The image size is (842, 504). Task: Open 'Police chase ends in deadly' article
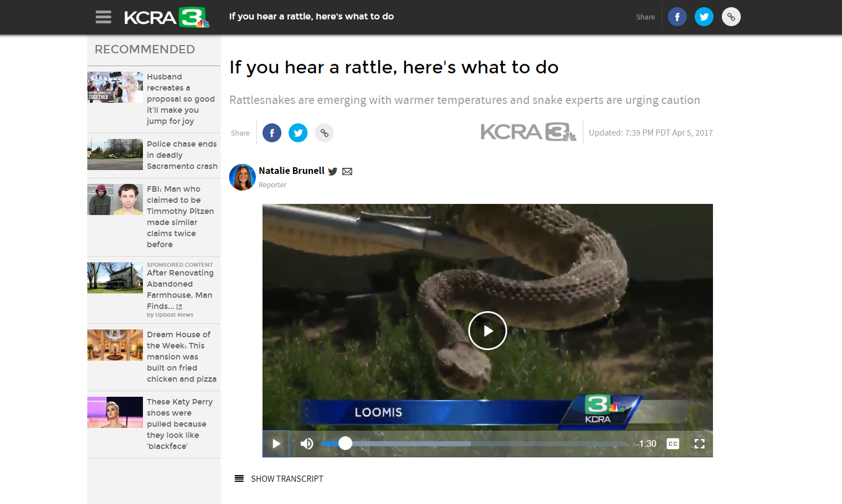[182, 155]
